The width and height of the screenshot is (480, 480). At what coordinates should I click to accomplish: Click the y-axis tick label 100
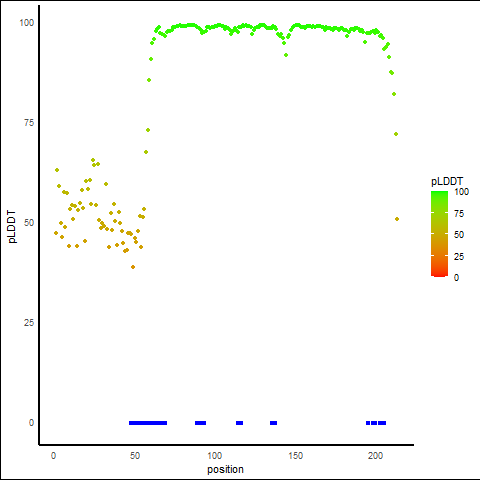(x=27, y=23)
